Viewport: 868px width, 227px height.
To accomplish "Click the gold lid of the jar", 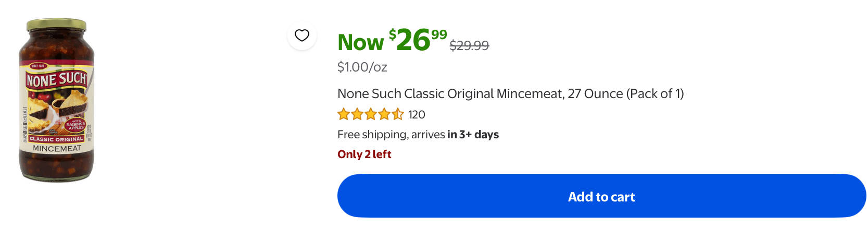I will coord(57,25).
